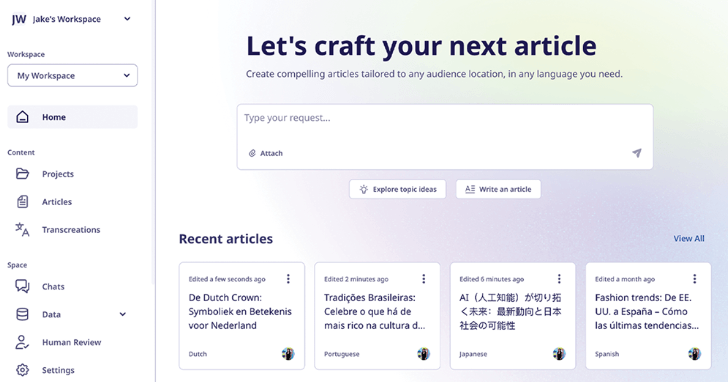The image size is (728, 382).
Task: Click author avatar on Portuguese card
Action: (x=423, y=354)
